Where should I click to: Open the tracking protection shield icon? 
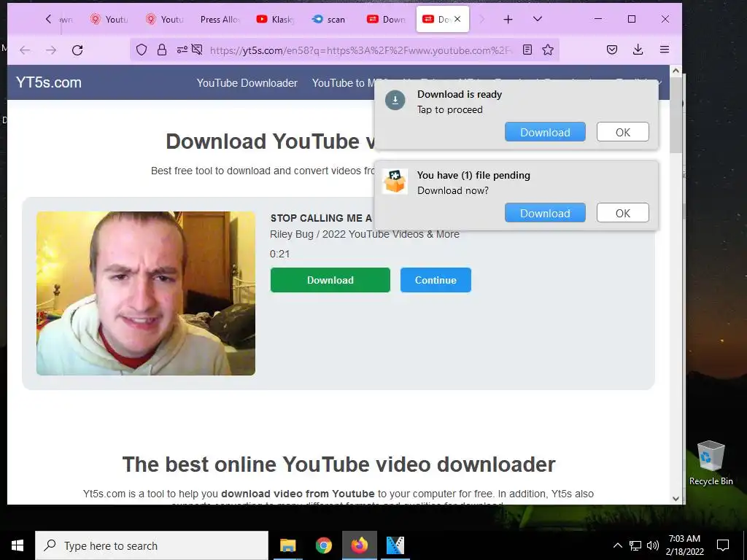pos(142,50)
